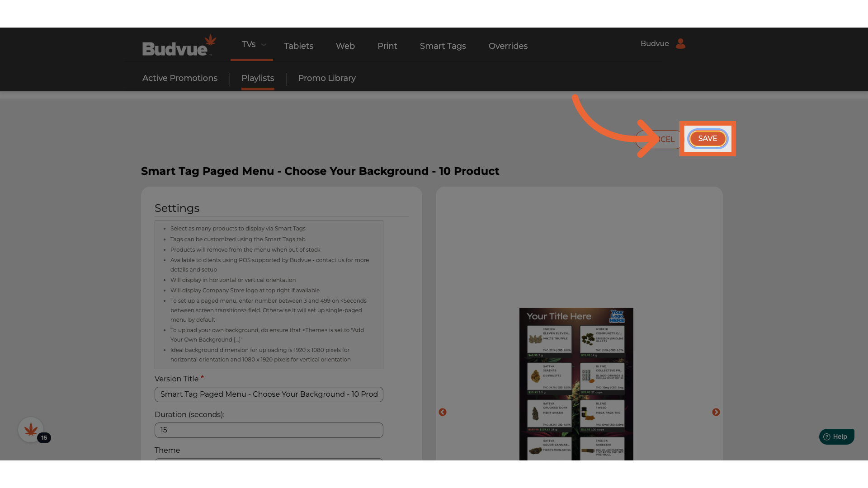Expand the TVs dropdown chevron
The width and height of the screenshot is (868, 488).
coord(264,45)
